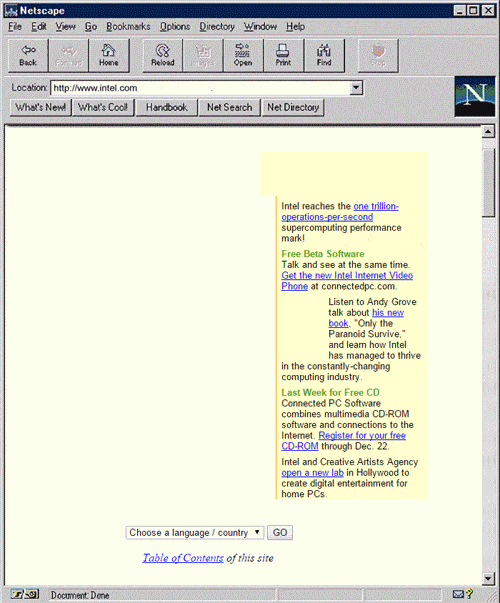Click the Open location toolbar button

point(243,55)
